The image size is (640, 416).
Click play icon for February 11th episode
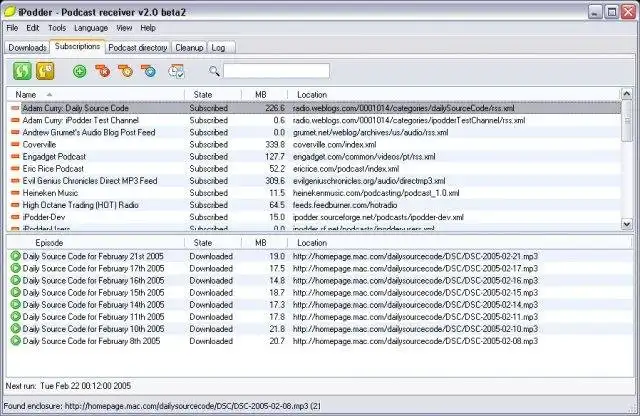click(16, 316)
